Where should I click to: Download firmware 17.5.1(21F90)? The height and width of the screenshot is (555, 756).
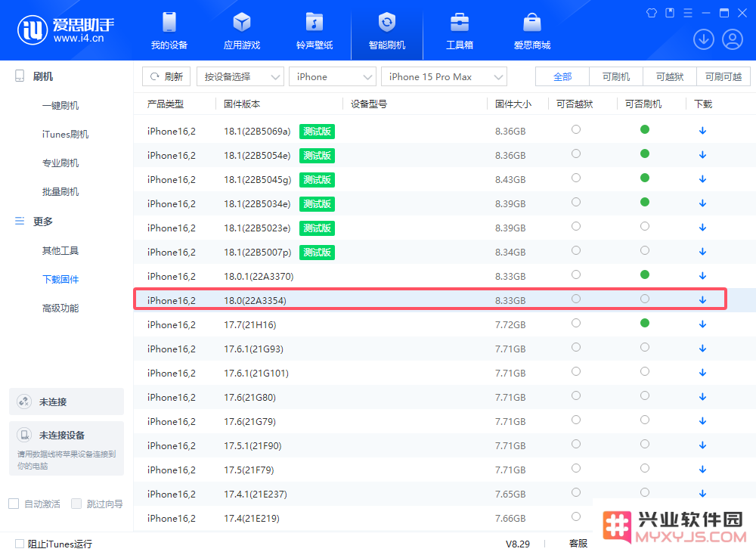[x=702, y=445]
